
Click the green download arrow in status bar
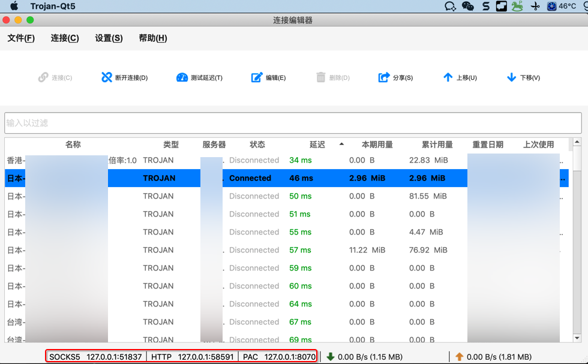(331, 356)
